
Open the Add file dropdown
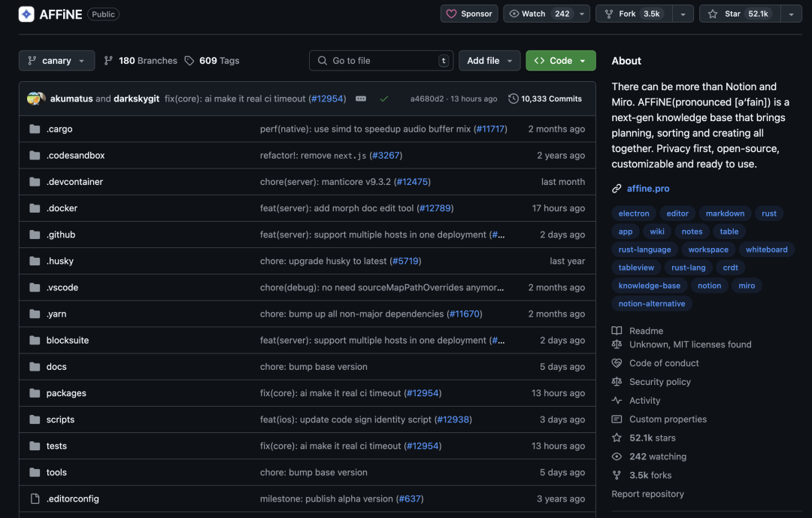(489, 61)
